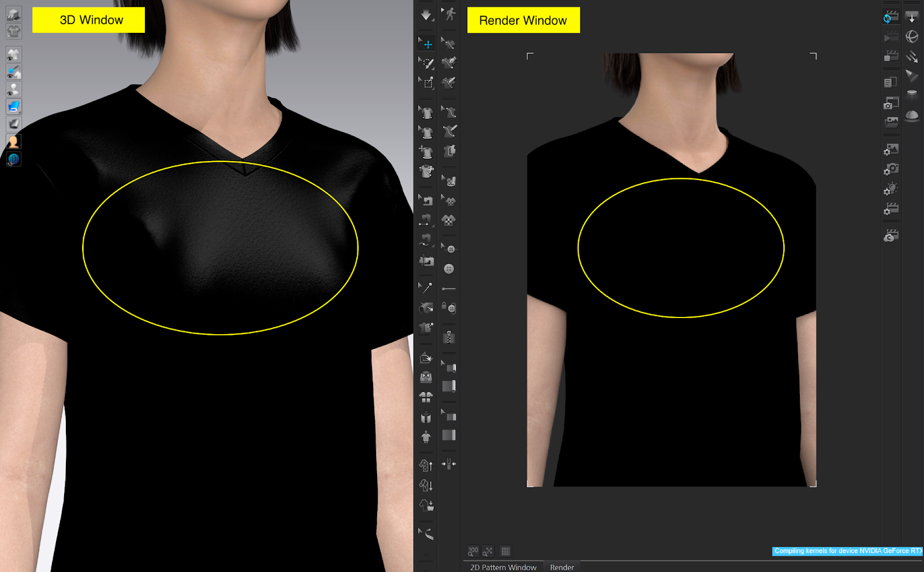
Task: Click the round Button placement icon
Action: (x=449, y=268)
